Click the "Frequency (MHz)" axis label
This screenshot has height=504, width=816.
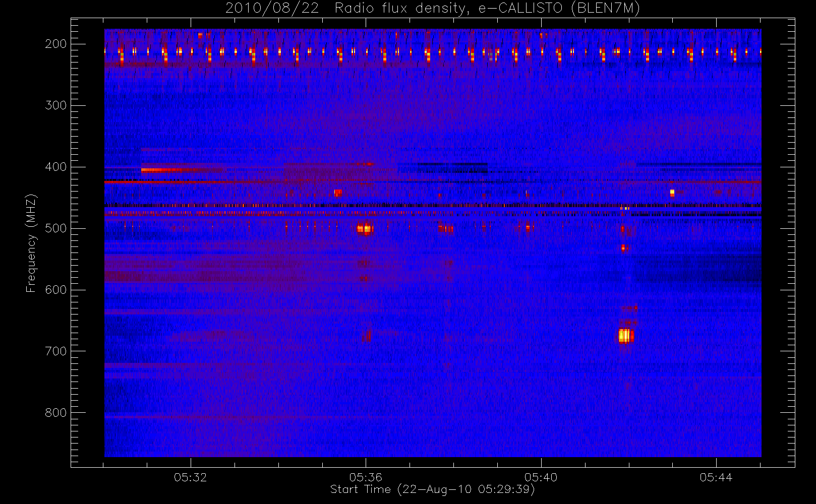point(31,243)
